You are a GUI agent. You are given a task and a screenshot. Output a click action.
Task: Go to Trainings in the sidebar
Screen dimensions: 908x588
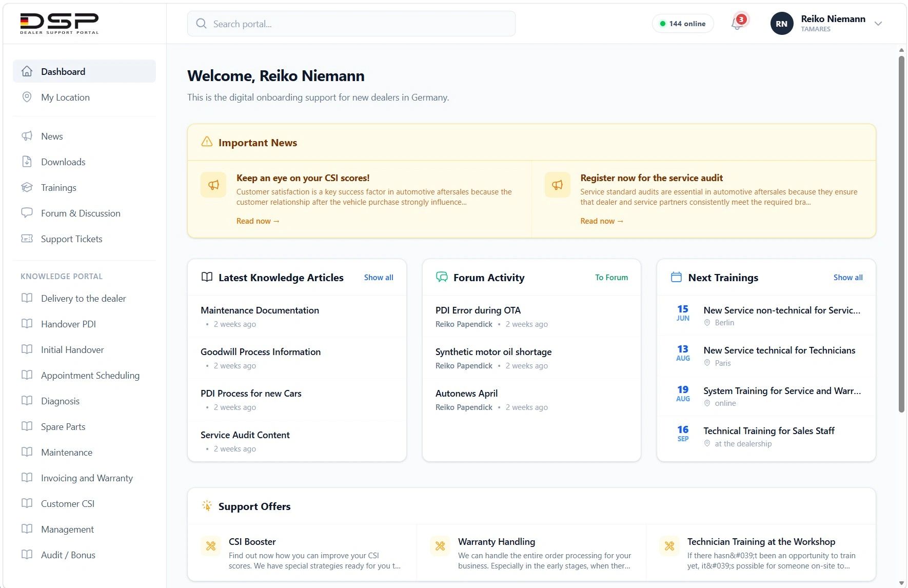[x=84, y=187]
